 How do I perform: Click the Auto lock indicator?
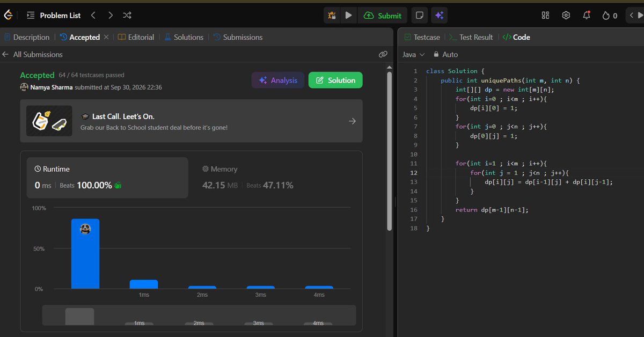tap(445, 54)
